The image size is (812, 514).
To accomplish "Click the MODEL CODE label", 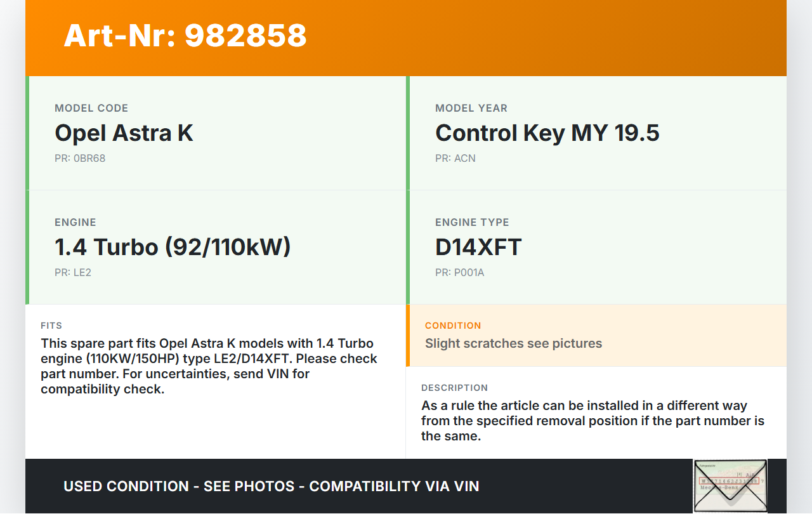I will 91,108.
